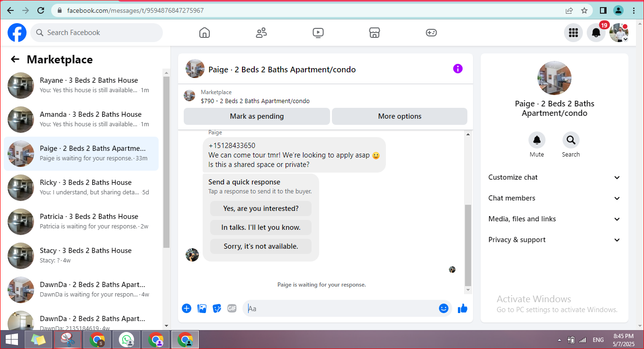Send a thumbs-up like

click(463, 308)
